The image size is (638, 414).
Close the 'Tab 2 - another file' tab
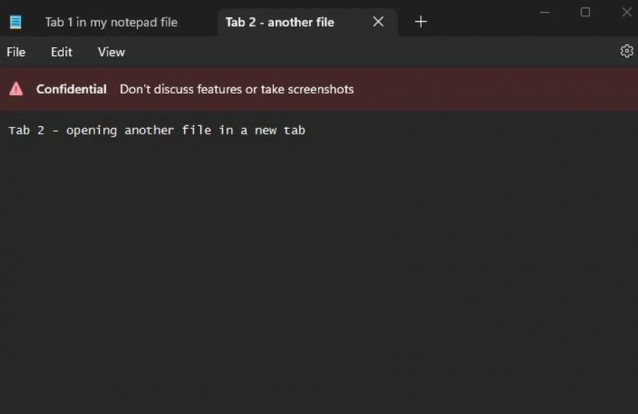coord(378,22)
